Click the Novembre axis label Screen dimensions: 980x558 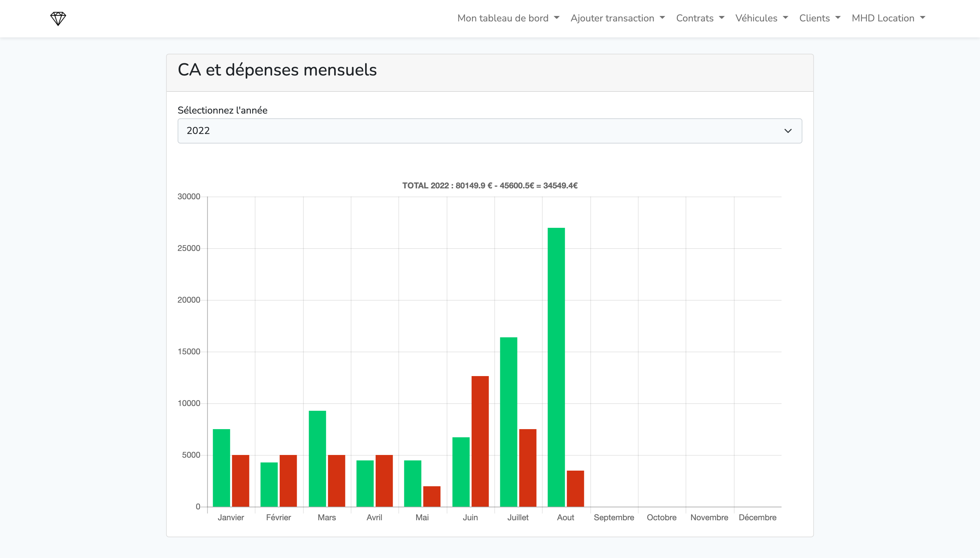pos(709,518)
